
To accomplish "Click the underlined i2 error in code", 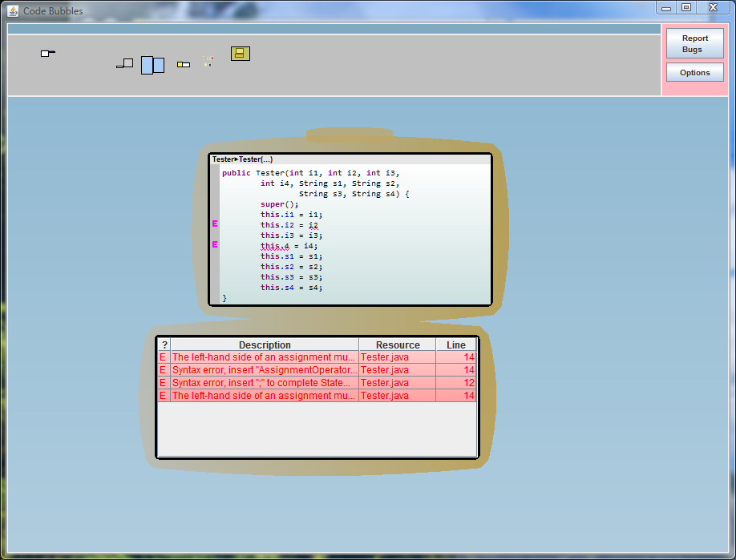I will [x=313, y=226].
